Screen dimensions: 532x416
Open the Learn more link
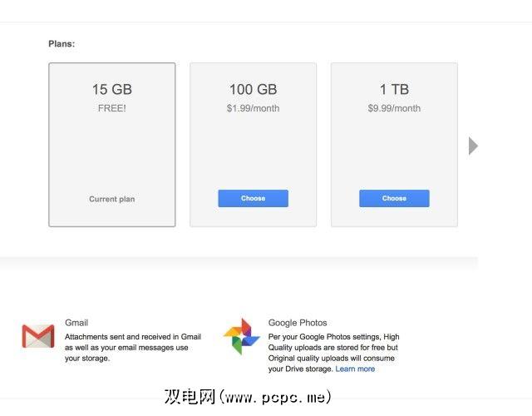tap(355, 369)
